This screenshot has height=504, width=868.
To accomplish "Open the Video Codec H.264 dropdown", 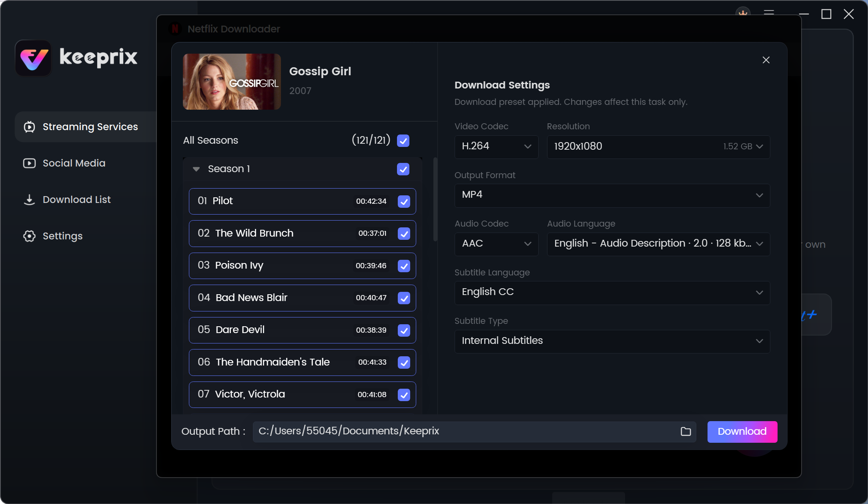I will 496,147.
